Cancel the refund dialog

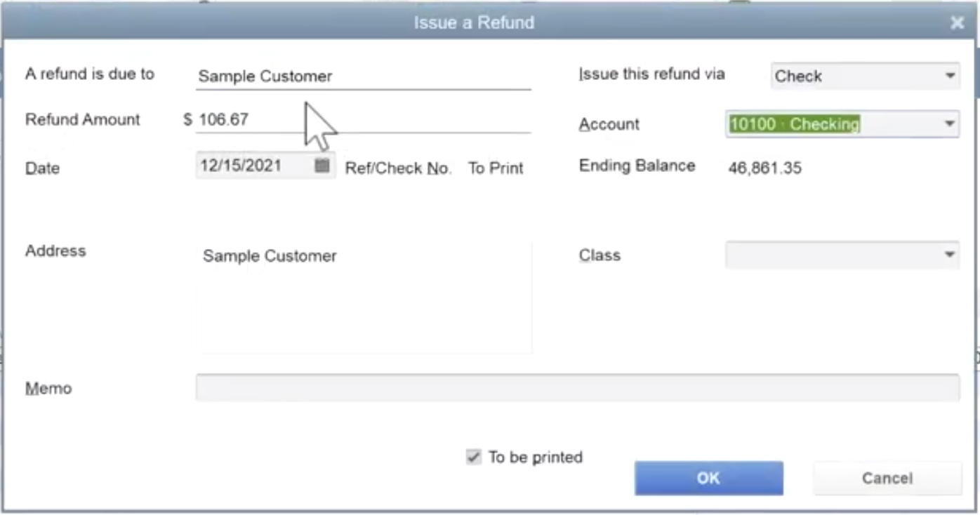pos(887,478)
